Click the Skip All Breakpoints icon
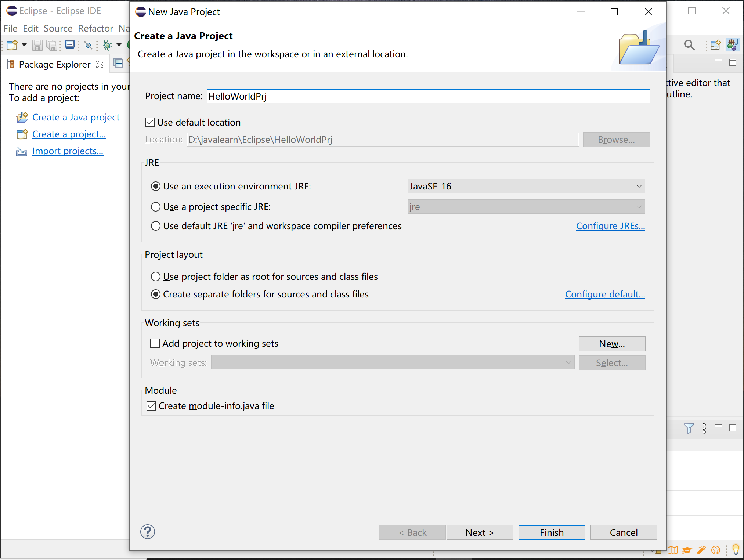 click(x=88, y=45)
